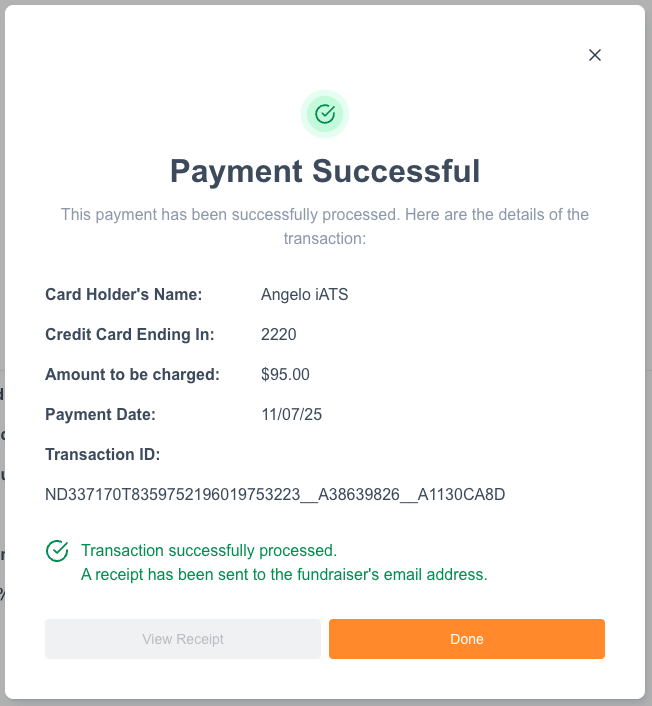The image size is (652, 706).
Task: Click the Credit Card Ending In label
Action: (x=130, y=335)
